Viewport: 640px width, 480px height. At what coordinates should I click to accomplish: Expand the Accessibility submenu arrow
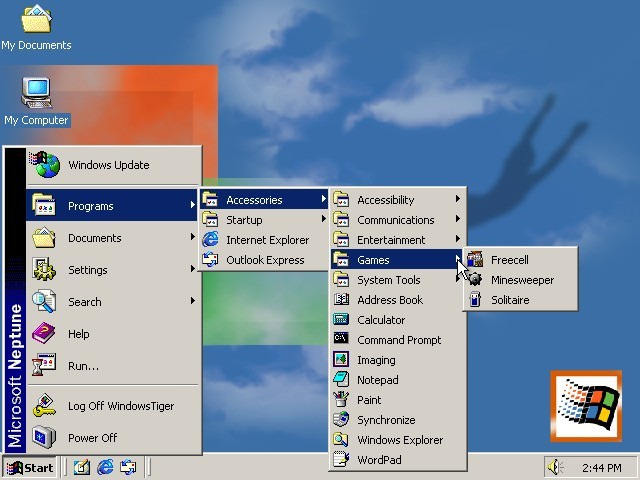point(458,199)
